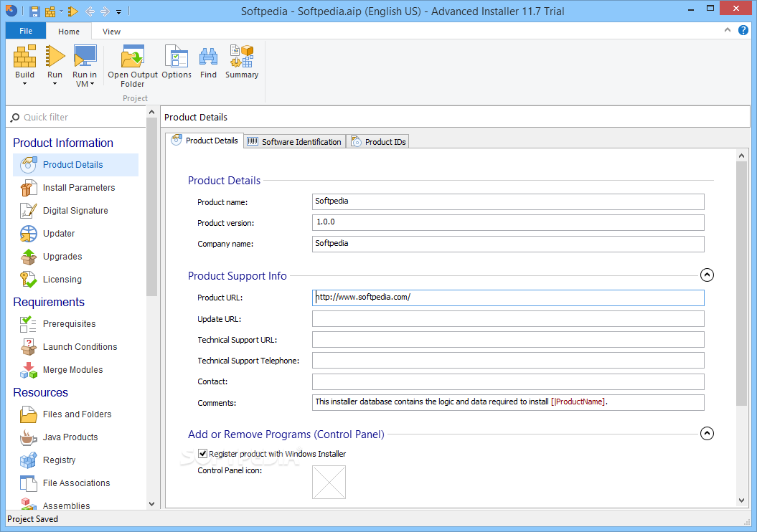
Task: Click the Build icon in the ribbon
Action: 24,56
